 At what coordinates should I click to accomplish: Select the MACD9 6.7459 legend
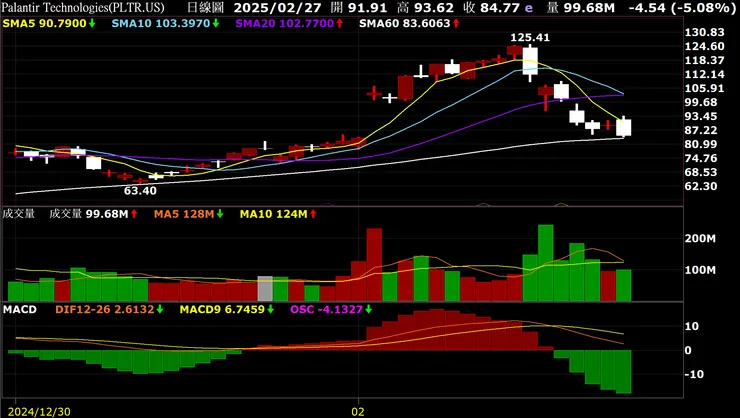[227, 309]
